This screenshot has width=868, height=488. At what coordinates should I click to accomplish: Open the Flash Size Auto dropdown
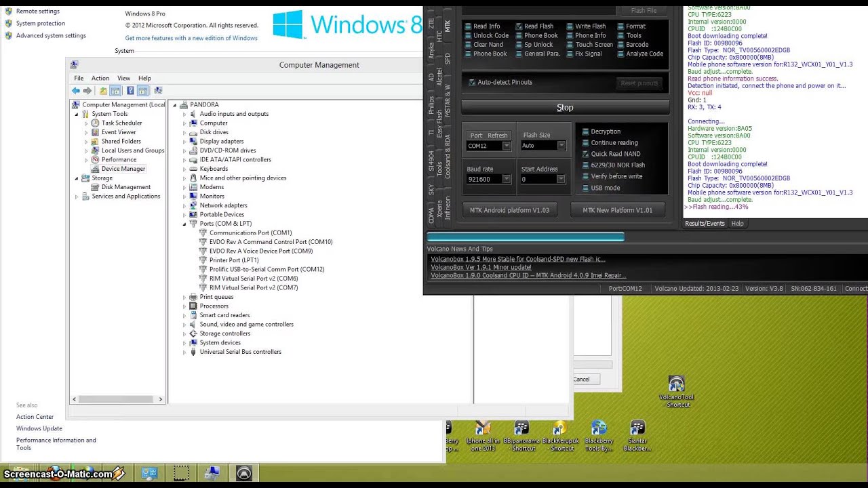pyautogui.click(x=561, y=146)
